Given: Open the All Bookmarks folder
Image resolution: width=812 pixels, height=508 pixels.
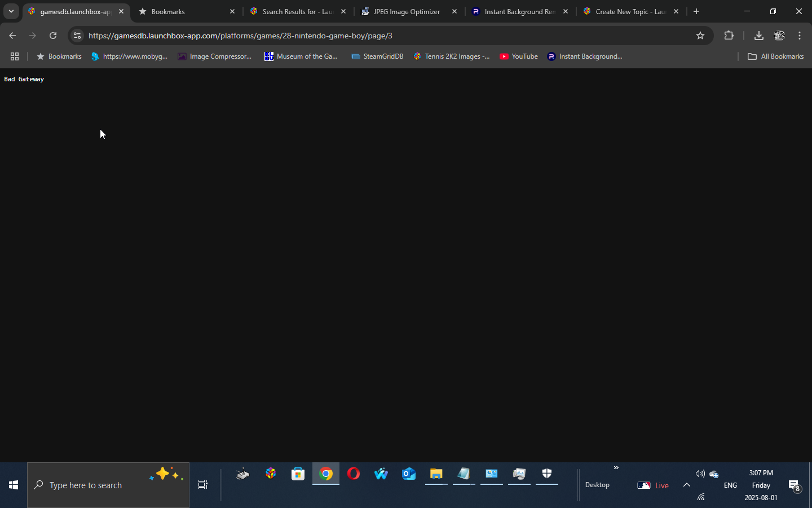Looking at the screenshot, I should click(x=776, y=56).
